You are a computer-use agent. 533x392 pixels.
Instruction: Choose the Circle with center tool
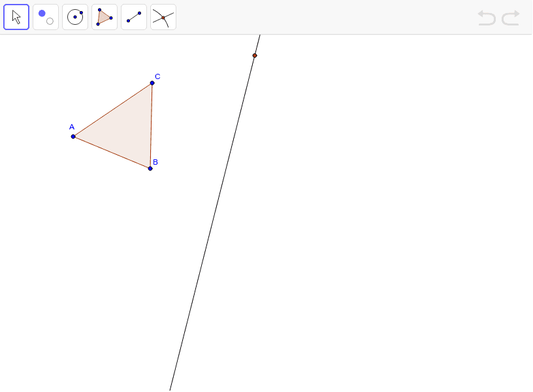click(x=75, y=17)
